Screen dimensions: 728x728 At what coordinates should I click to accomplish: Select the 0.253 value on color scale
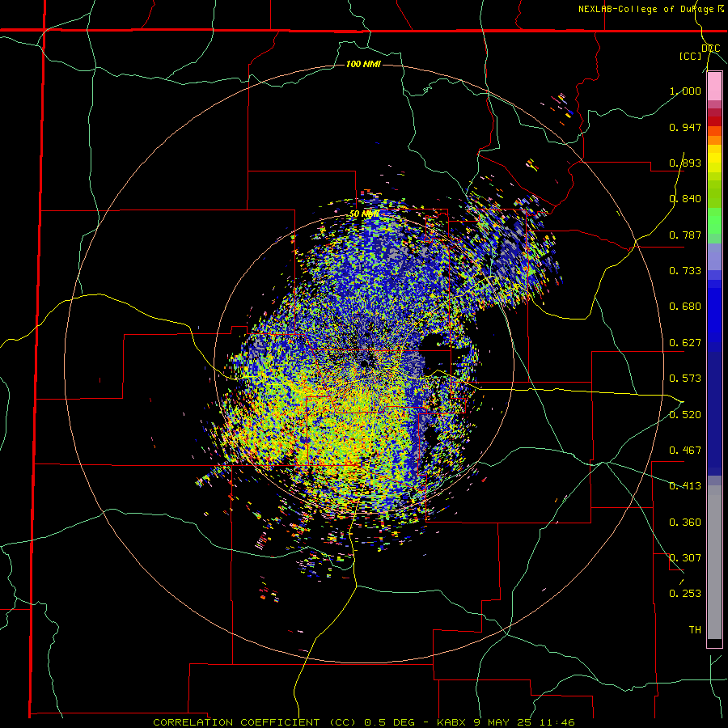(x=685, y=594)
